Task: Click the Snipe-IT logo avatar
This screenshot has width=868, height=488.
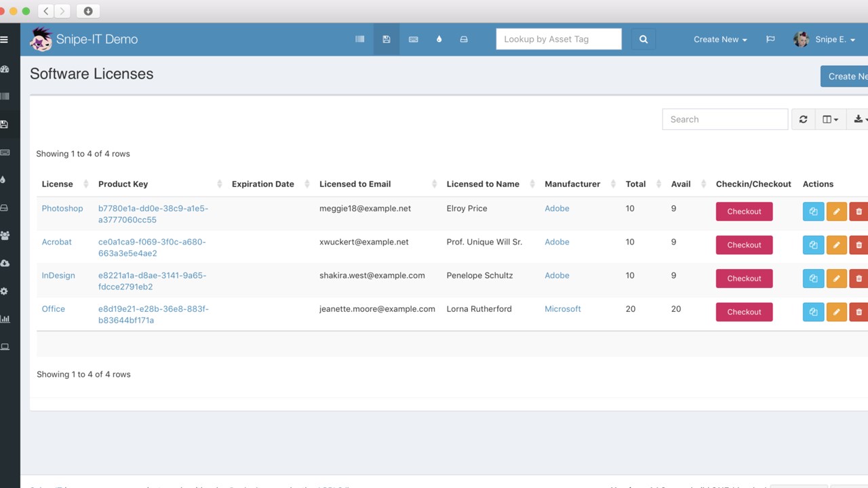Action: pos(41,39)
